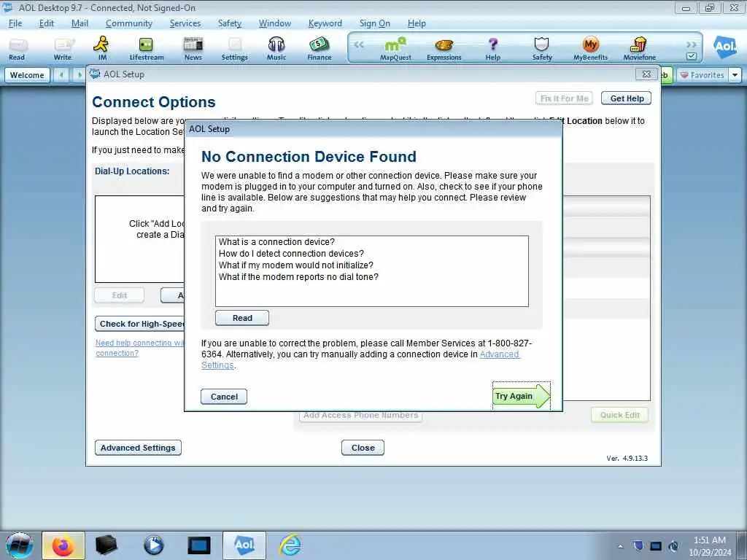Click Get Help in Connect Options window
This screenshot has height=560, width=747.
point(627,98)
